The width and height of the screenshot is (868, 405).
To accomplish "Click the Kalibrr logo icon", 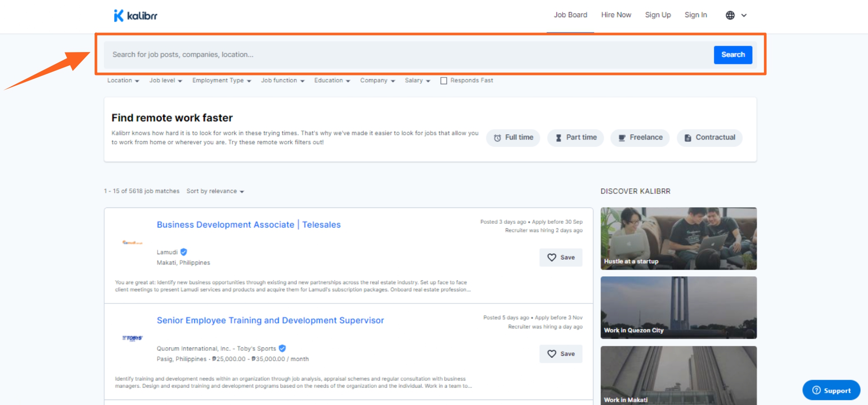I will pyautogui.click(x=119, y=15).
